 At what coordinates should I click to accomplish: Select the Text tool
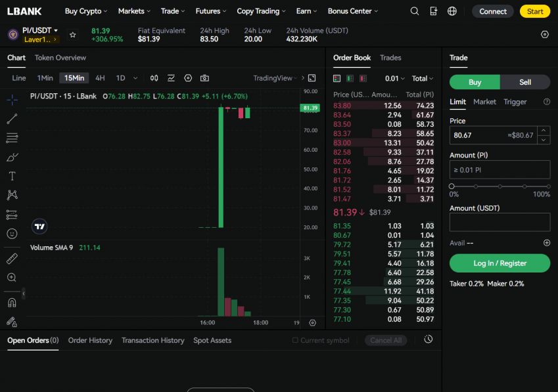click(12, 176)
